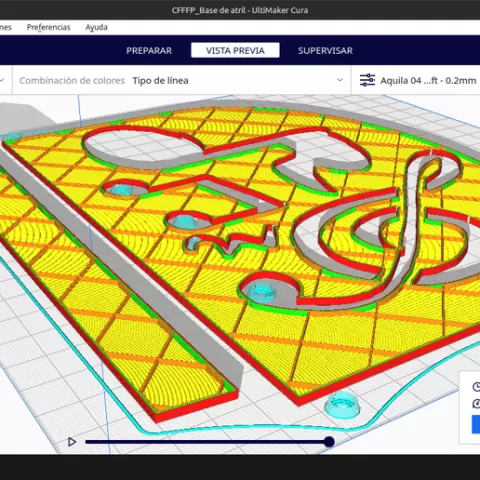Open the partially visible Extensiones menu
Viewport: 480px width, 480px height.
pyautogui.click(x=6, y=27)
